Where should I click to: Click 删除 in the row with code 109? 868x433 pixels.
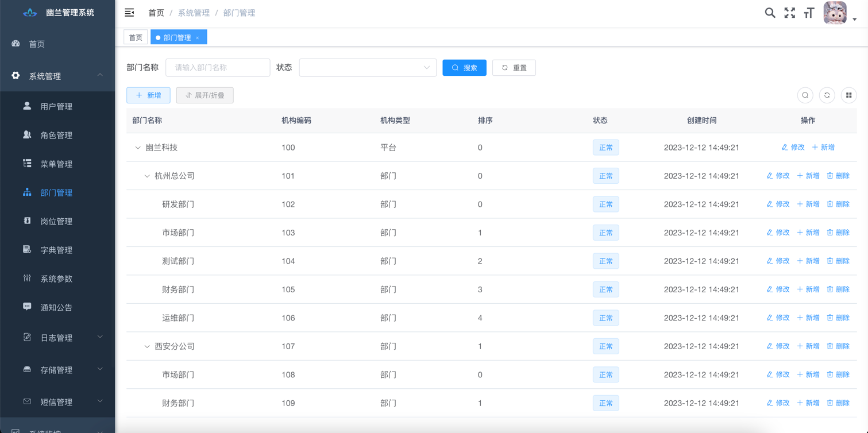(x=838, y=403)
